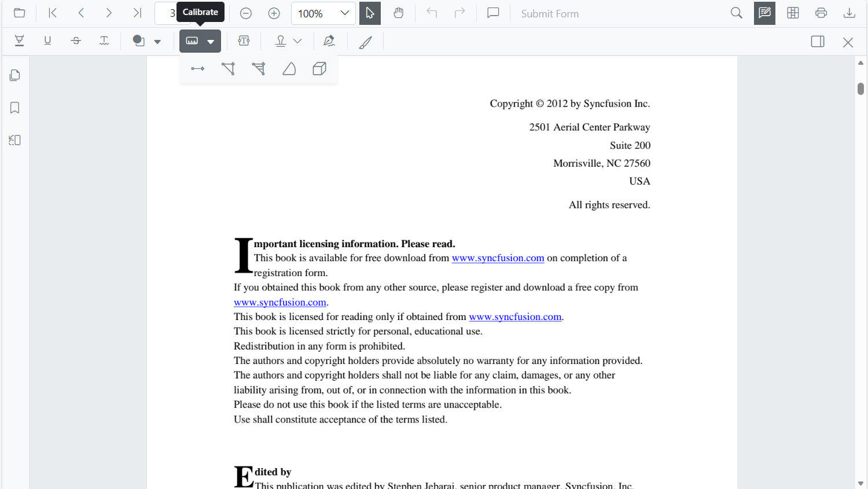Apply strikethrough annotation tool
Viewport: 868px width, 489px height.
76,41
